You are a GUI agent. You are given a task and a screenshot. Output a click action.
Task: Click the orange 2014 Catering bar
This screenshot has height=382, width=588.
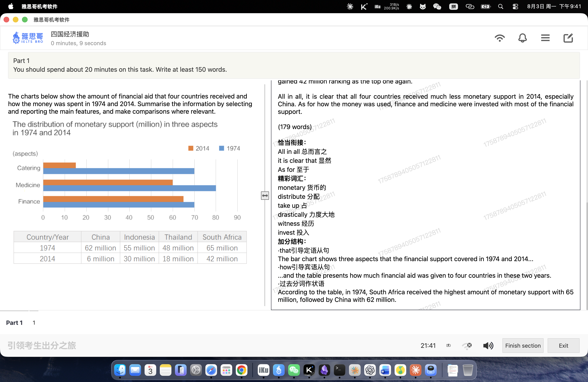tap(59, 165)
